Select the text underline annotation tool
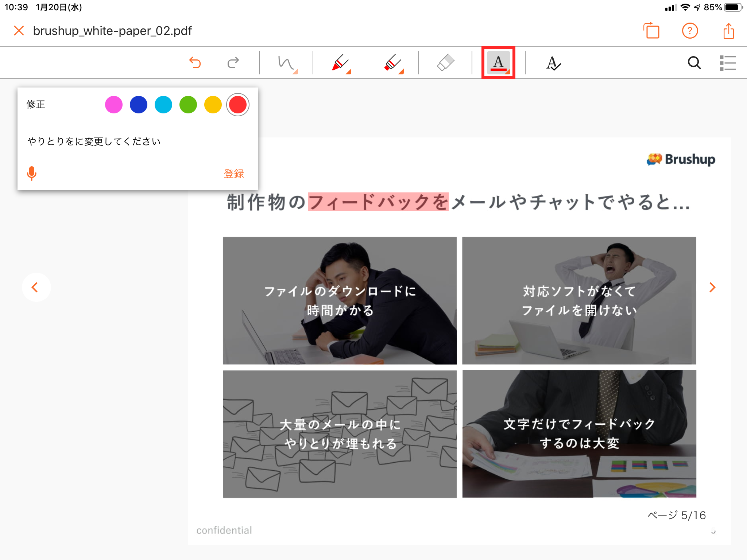The height and width of the screenshot is (560, 747). pos(498,63)
